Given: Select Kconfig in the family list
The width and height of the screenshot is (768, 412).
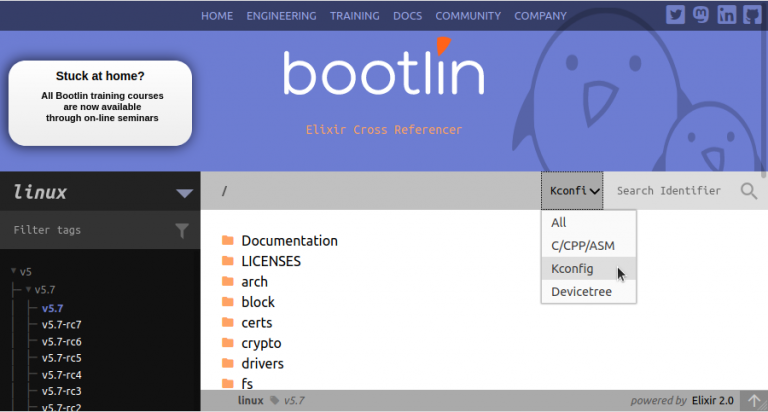Looking at the screenshot, I should [589, 268].
